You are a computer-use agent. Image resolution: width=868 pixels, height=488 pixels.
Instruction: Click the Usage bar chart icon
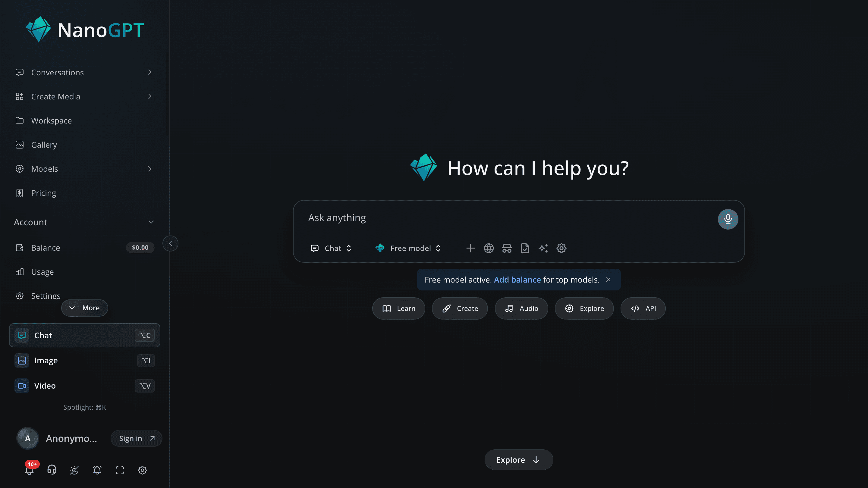[x=20, y=271]
